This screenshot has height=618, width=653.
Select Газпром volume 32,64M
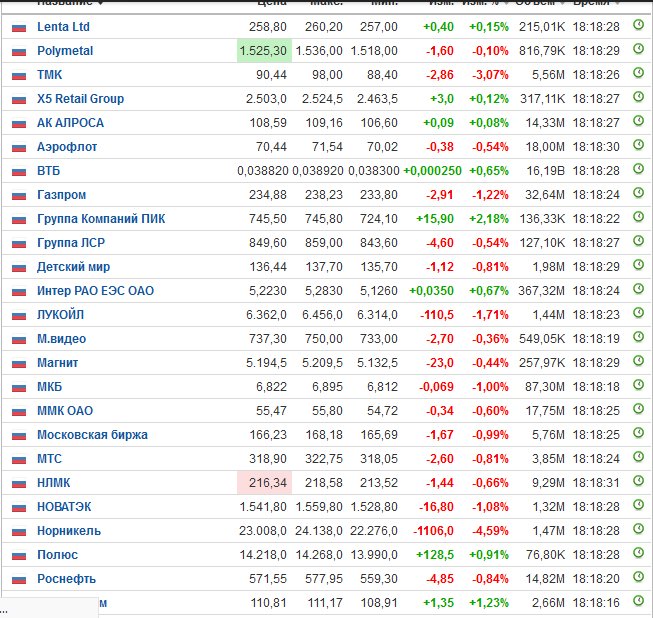tap(545, 195)
